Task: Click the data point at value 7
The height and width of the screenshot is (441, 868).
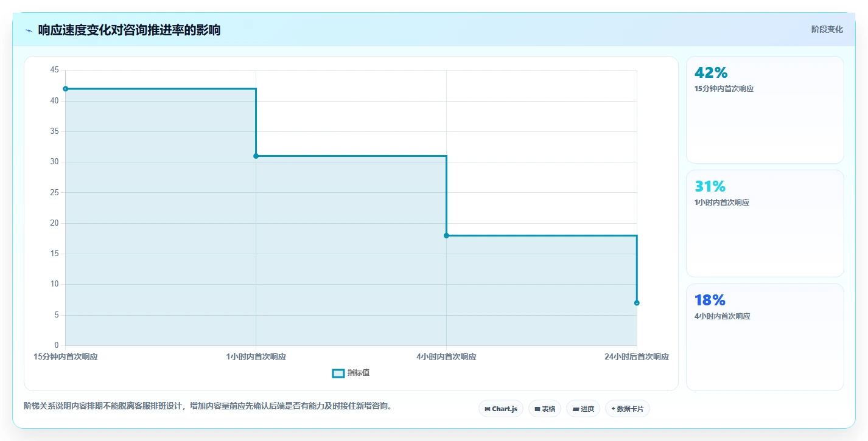Action: [x=637, y=303]
